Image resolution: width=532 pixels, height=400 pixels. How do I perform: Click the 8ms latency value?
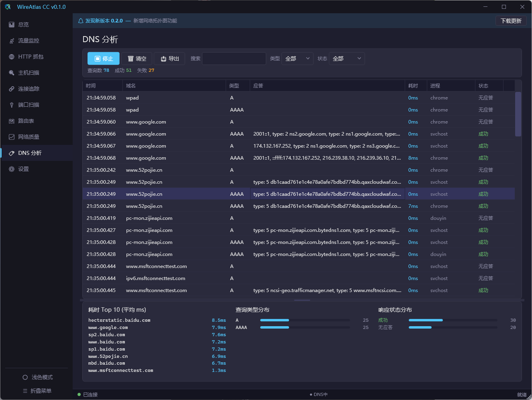pos(413,158)
